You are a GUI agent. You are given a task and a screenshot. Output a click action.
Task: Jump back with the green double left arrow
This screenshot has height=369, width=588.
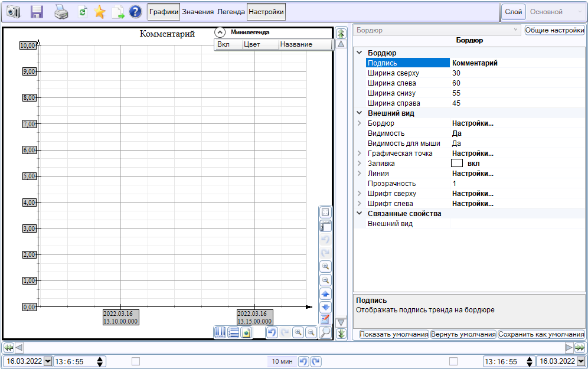tap(9, 348)
